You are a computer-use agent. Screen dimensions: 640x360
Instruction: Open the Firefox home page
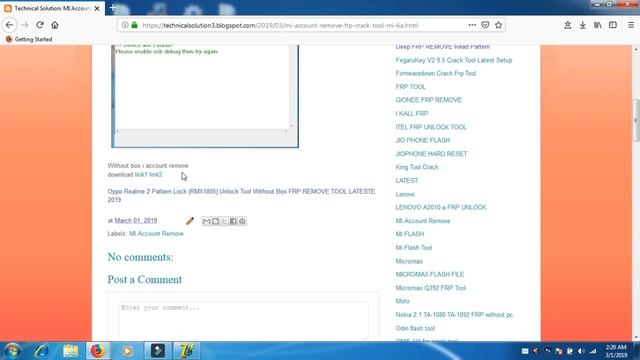pos(55,25)
